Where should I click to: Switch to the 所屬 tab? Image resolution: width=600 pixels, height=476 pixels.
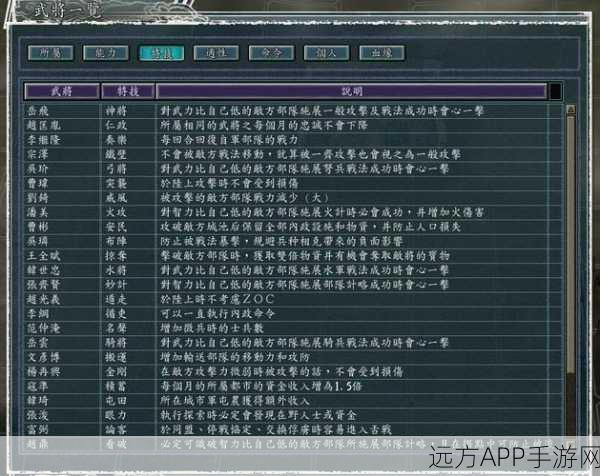(51, 53)
